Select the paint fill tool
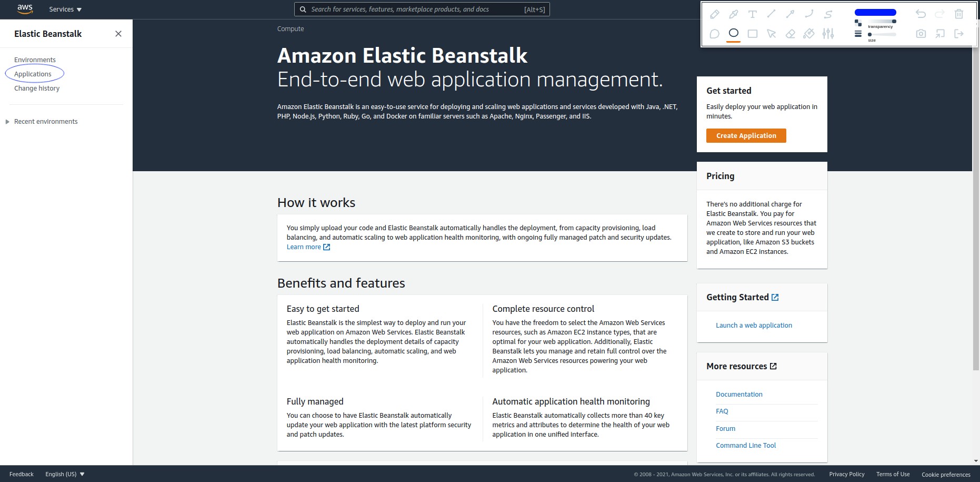 (x=809, y=34)
